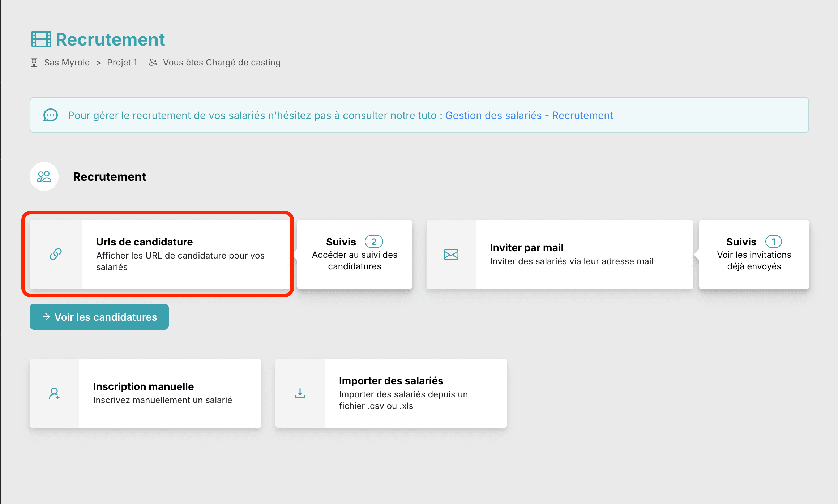Click 'Inviter des salariés via leur adresse mail'

click(x=572, y=261)
